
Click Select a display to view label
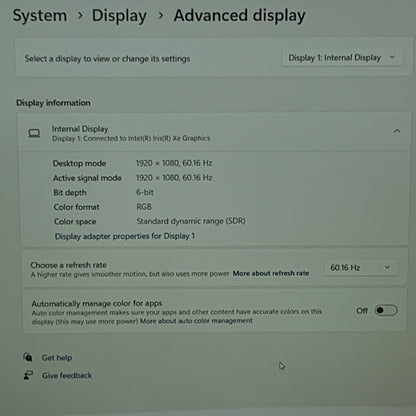(107, 59)
